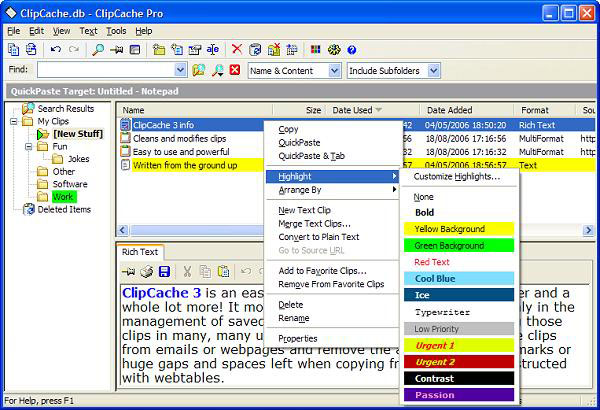
Task: Click the folder tree toolbar icon
Action: 292,49
